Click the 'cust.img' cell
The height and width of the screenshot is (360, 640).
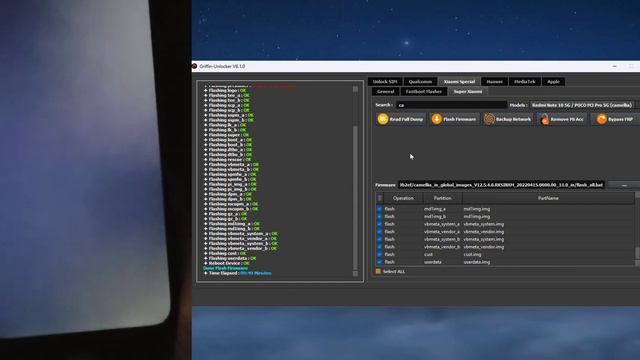(x=472, y=254)
